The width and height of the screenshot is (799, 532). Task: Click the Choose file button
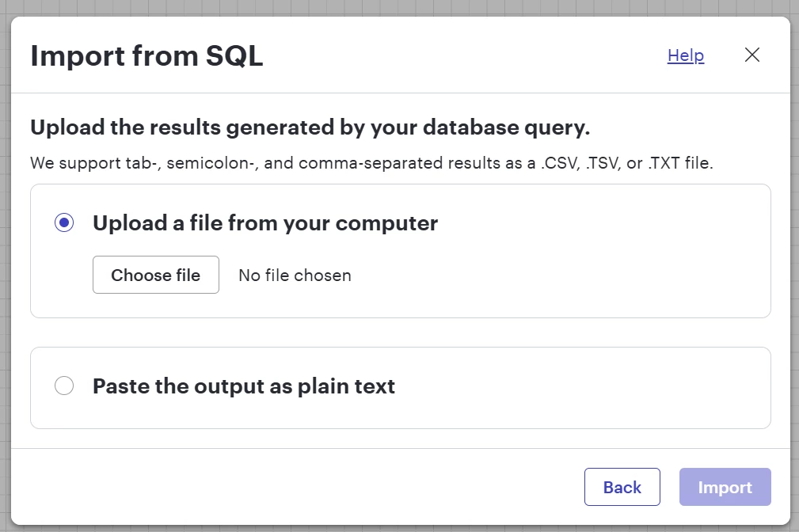coord(156,275)
